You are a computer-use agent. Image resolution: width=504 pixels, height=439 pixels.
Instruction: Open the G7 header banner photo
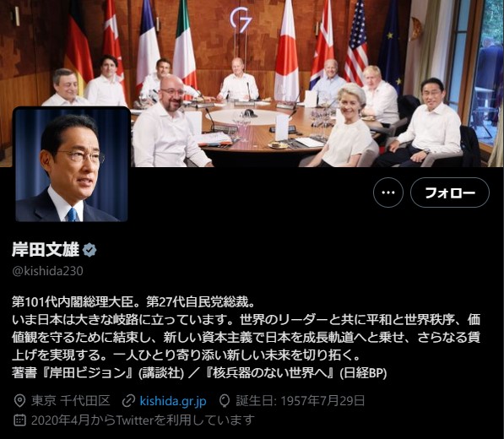[x=252, y=84]
